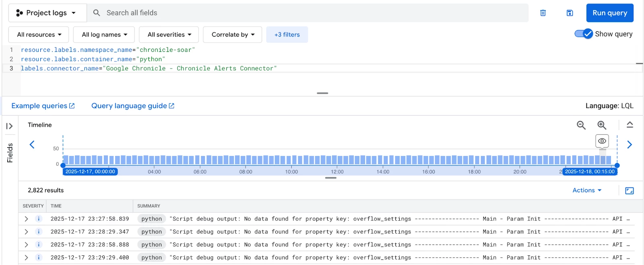Viewport: 644px width, 265px height.
Task: Expand the 23:29:29.400 log entry
Action: [x=26, y=257]
